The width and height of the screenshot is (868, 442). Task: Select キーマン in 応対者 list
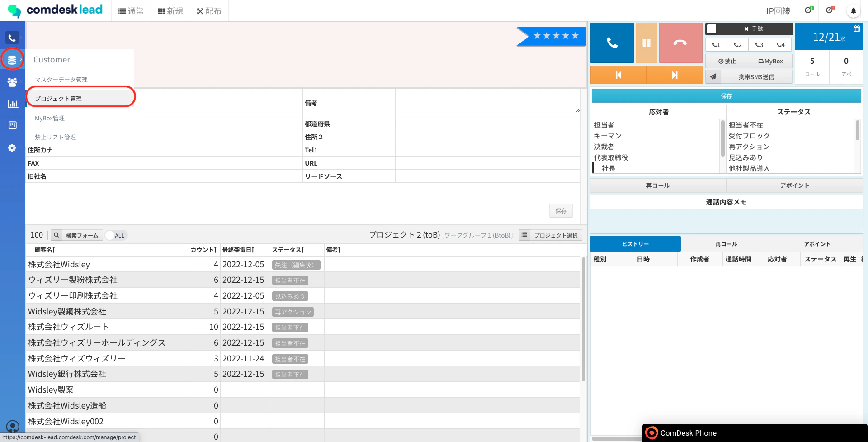608,136
